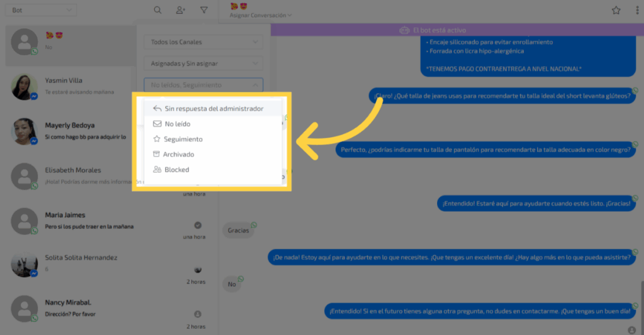
Task: Open the filter funnel icon
Action: pos(204,10)
